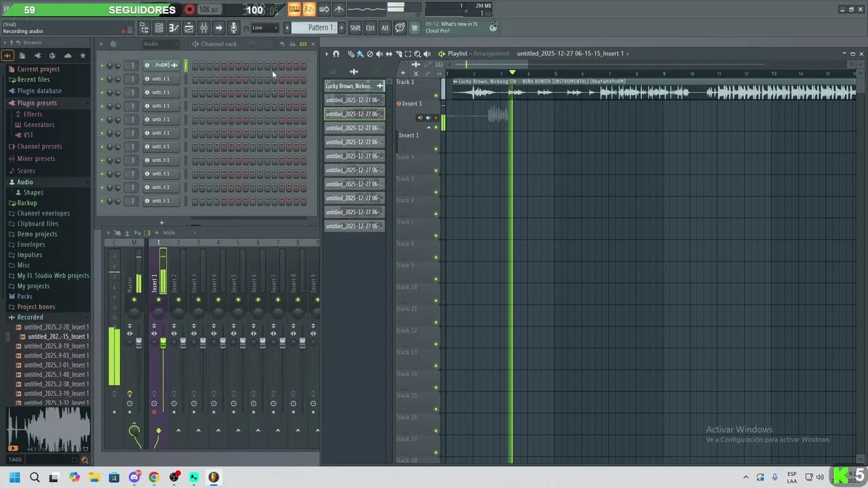
Task: Click FL Studio icon in taskbar
Action: (x=214, y=477)
